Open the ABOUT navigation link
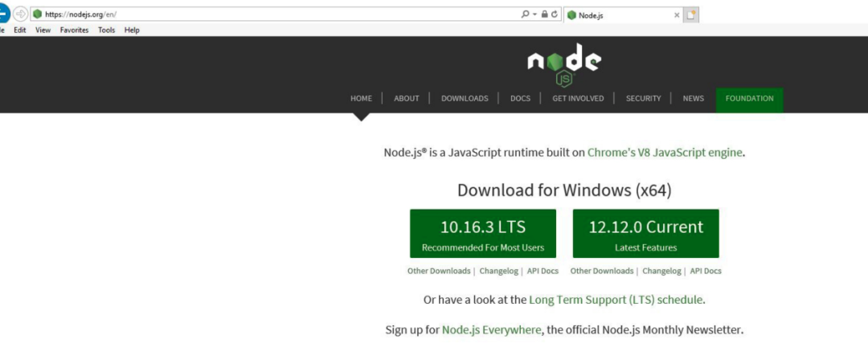The image size is (868, 360). click(407, 99)
